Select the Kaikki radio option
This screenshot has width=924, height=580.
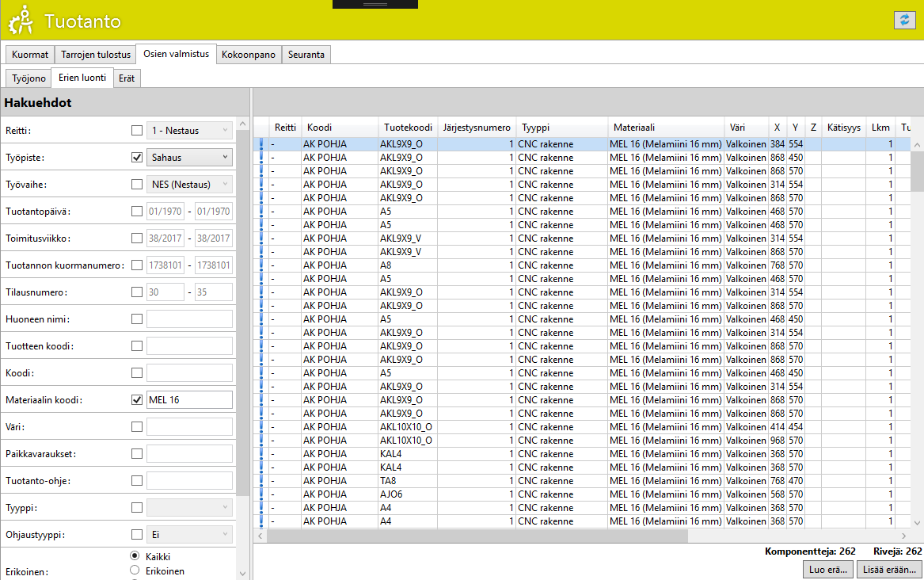click(135, 556)
